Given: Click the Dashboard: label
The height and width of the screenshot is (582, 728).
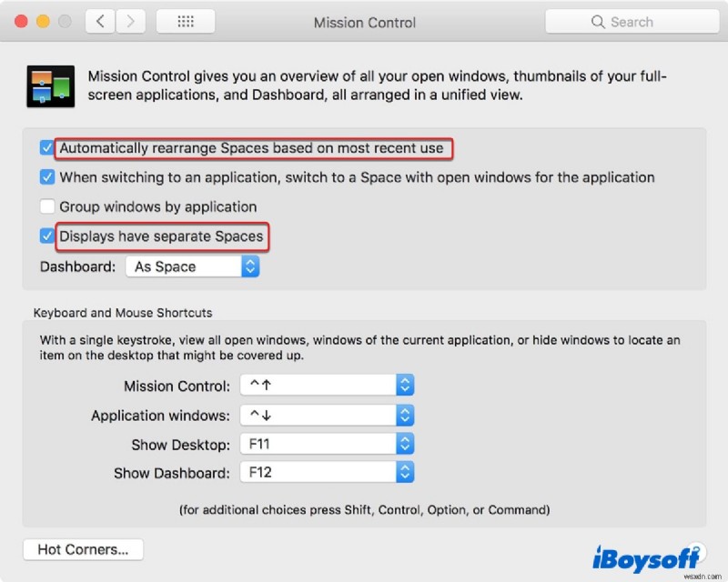Looking at the screenshot, I should coord(77,266).
